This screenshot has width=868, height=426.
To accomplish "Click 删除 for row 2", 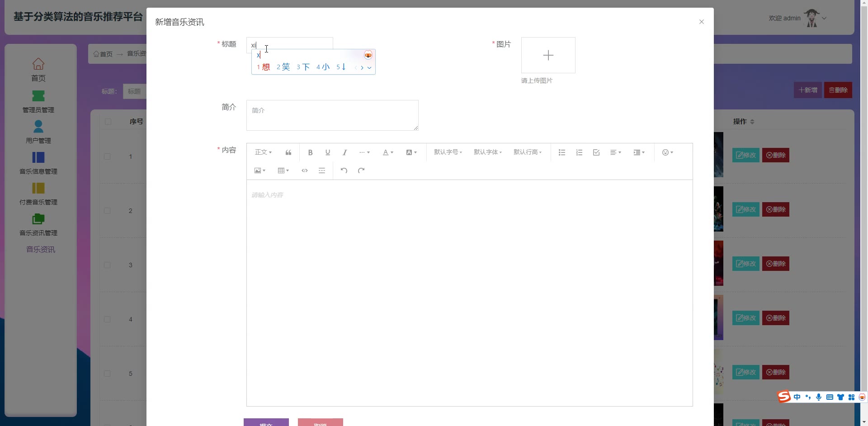I will 776,209.
